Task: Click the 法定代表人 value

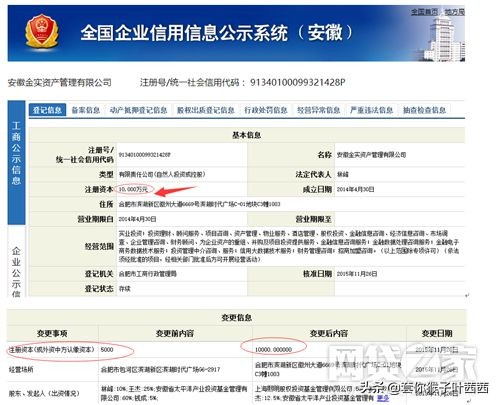Action: [x=343, y=174]
